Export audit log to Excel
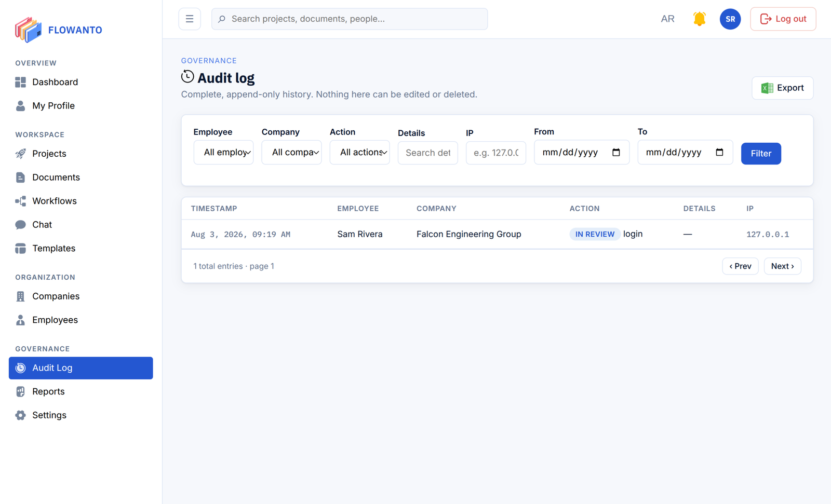This screenshot has height=504, width=831. click(782, 88)
